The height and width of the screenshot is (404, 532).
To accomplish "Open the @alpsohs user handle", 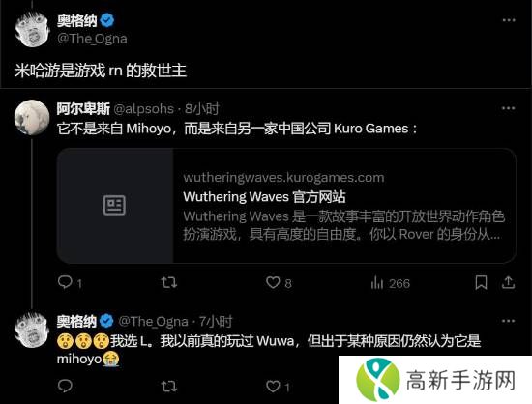I will point(143,109).
